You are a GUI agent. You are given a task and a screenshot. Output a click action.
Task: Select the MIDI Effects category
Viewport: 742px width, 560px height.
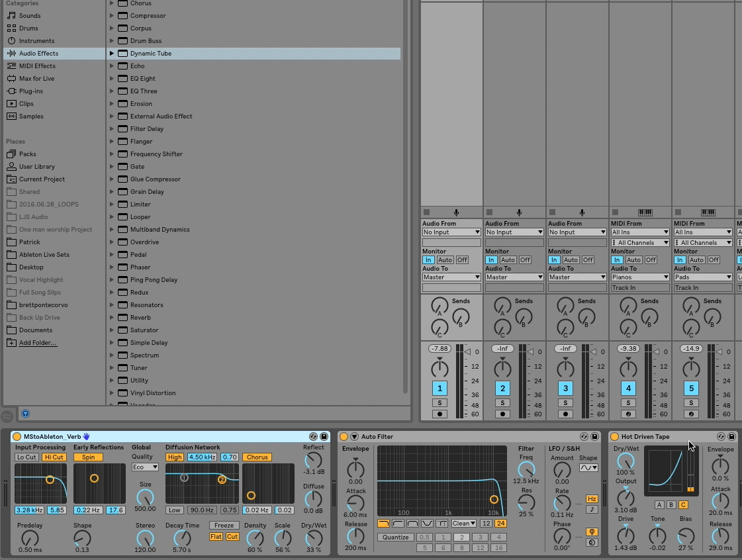[37, 66]
